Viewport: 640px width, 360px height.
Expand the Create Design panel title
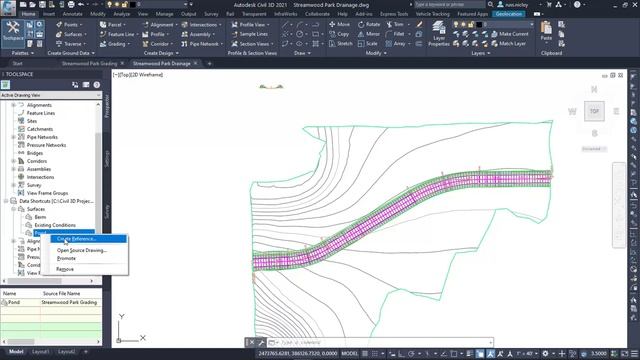(x=161, y=53)
